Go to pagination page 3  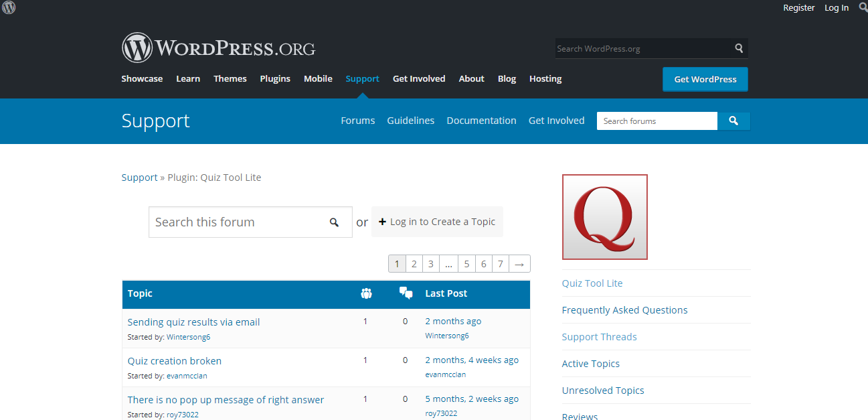point(431,264)
